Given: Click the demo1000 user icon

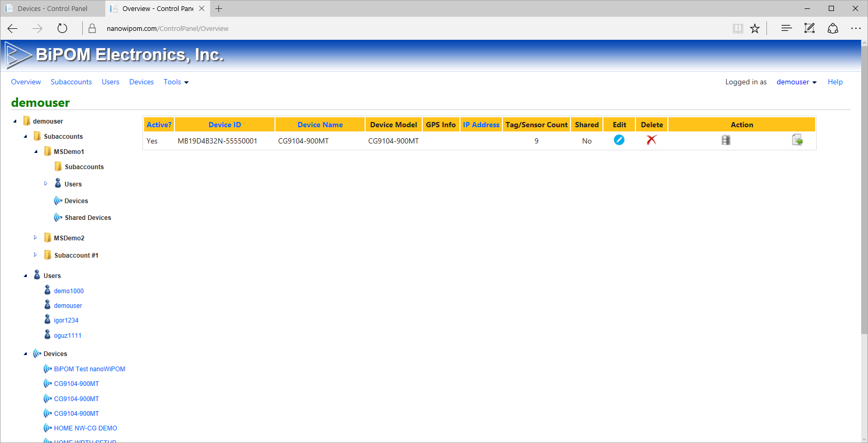Looking at the screenshot, I should click(48, 290).
